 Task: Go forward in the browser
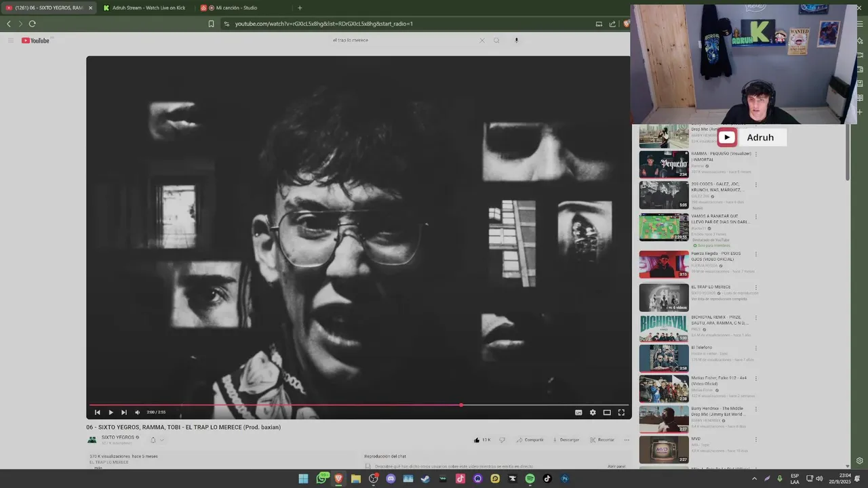[x=20, y=24]
